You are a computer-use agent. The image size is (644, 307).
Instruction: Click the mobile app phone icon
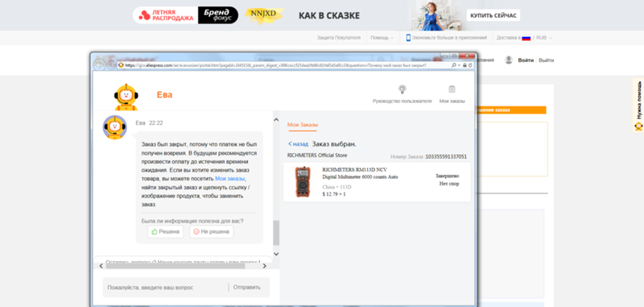click(408, 37)
